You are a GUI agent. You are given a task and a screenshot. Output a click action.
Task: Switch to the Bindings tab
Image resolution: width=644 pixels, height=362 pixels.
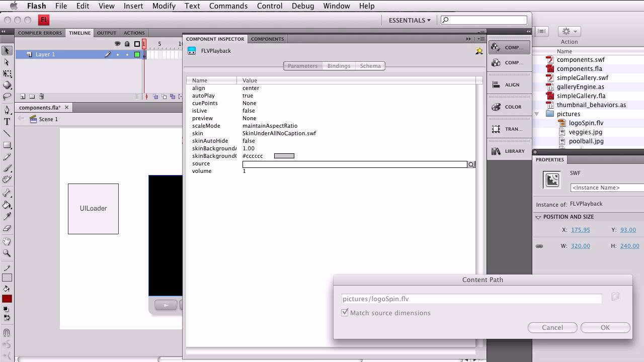tap(339, 66)
